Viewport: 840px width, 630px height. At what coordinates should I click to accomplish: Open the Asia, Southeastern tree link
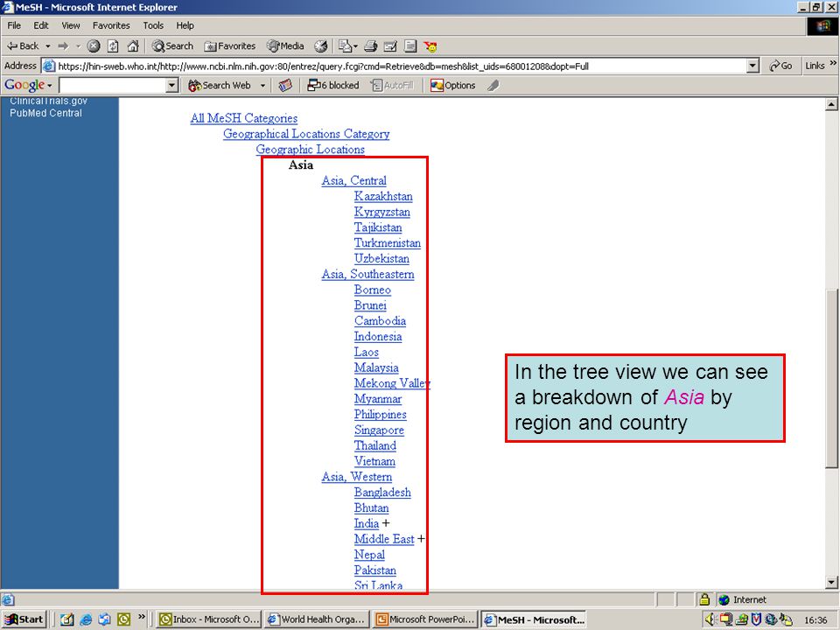[368, 274]
